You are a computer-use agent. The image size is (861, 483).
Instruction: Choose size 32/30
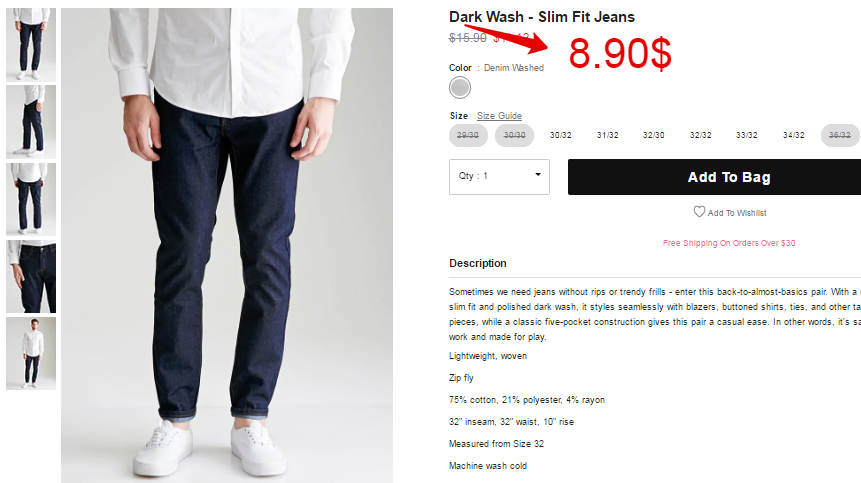(x=654, y=135)
